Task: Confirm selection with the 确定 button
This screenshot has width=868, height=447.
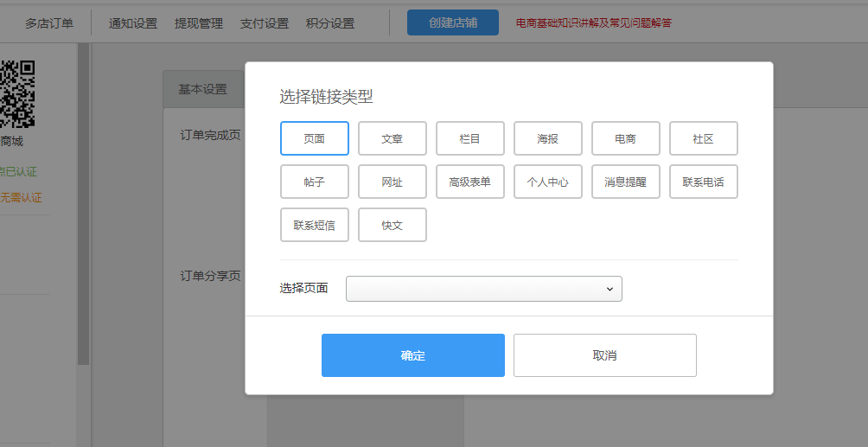Action: (413, 355)
